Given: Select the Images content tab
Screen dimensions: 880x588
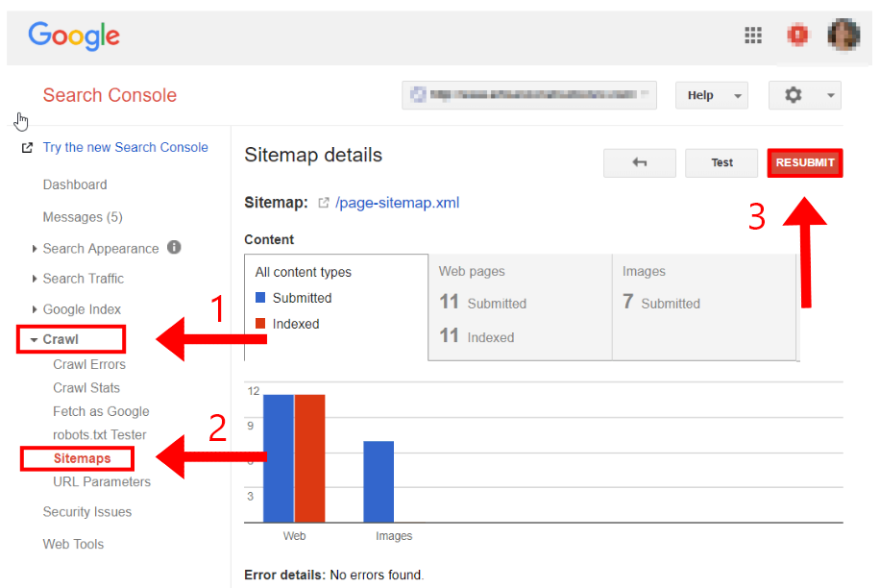Looking at the screenshot, I should point(704,306).
